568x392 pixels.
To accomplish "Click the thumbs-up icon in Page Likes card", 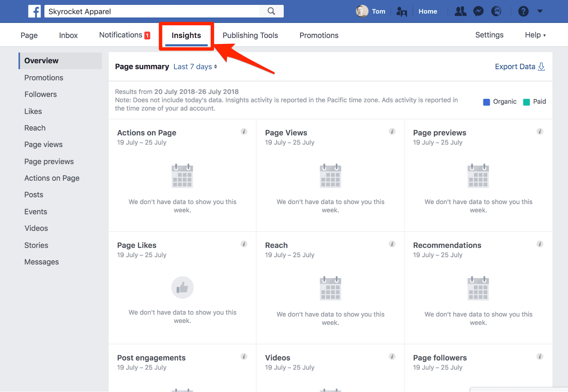I will tap(182, 287).
